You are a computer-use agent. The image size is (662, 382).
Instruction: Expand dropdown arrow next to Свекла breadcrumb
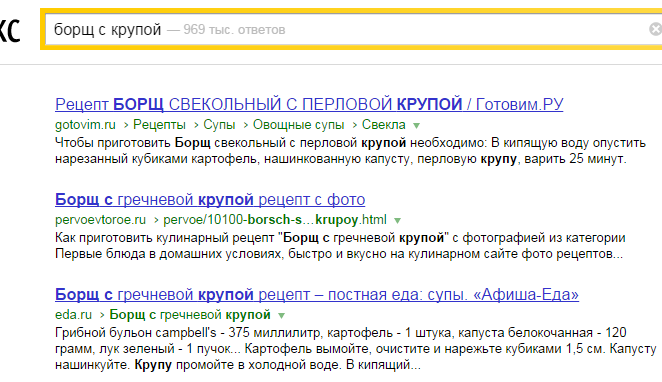click(x=416, y=126)
